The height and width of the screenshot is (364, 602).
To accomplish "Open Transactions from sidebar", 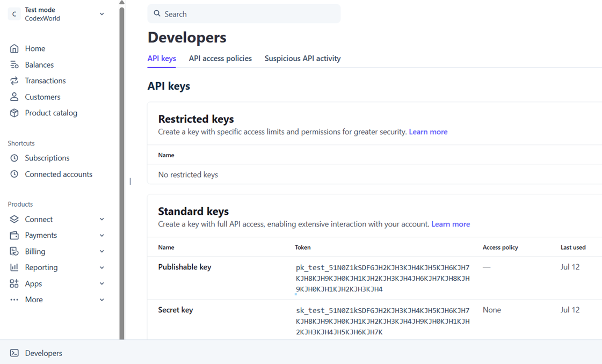I will pos(45,81).
